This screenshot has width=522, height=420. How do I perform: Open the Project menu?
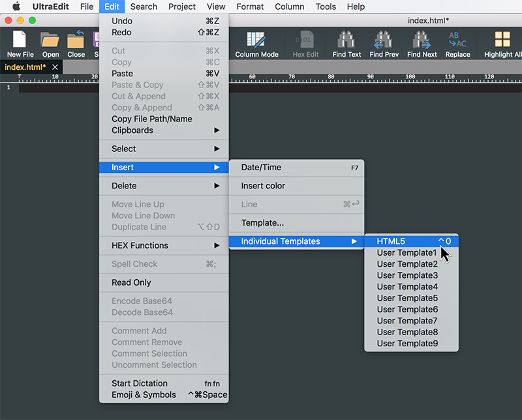[x=182, y=7]
